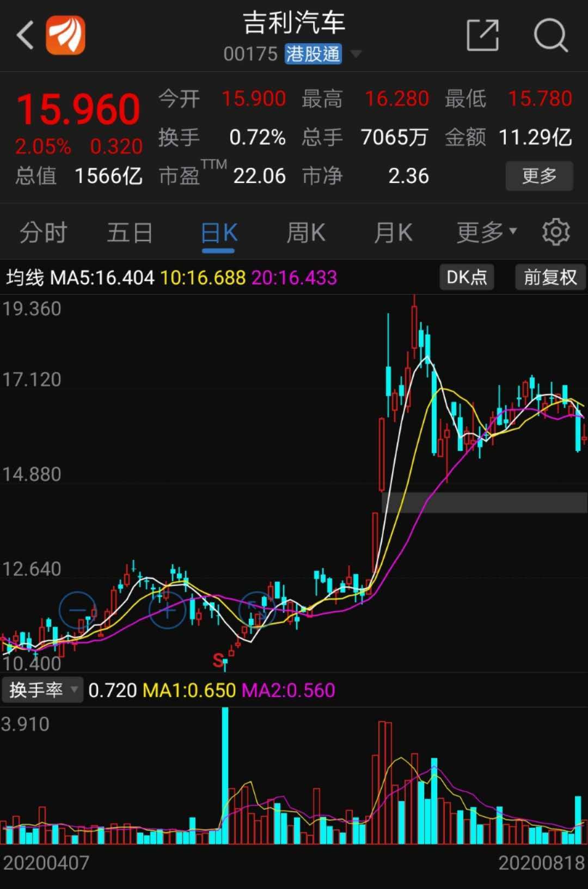Tap the 00175 stock code
The image size is (588, 889).
click(250, 54)
